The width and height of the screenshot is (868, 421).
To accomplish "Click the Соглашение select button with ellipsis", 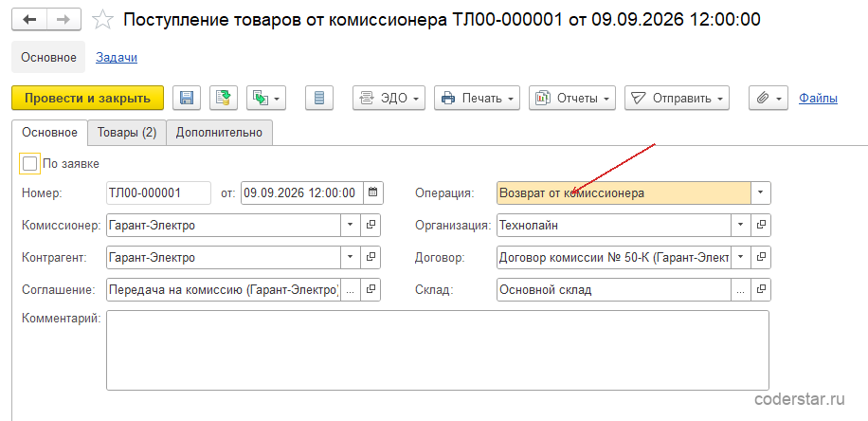I will point(351,289).
